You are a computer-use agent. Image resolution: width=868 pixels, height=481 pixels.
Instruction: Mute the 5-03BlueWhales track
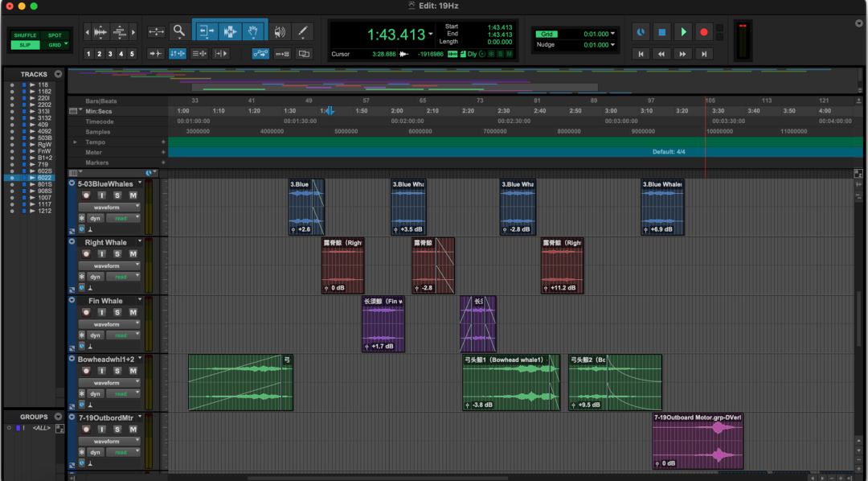[x=133, y=195]
